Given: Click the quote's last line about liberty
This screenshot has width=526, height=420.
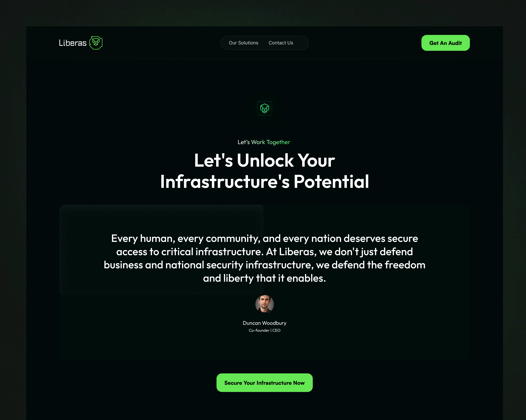Looking at the screenshot, I should 264,278.
